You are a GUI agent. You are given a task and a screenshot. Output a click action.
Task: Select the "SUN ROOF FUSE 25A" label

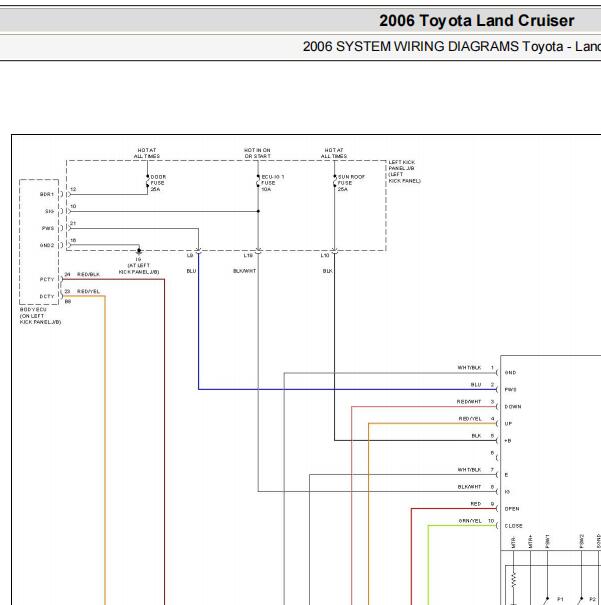tap(351, 183)
